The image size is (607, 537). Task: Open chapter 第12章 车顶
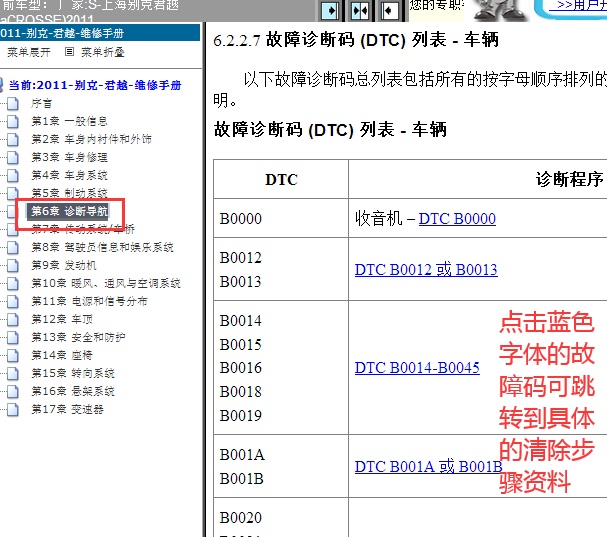click(x=62, y=319)
